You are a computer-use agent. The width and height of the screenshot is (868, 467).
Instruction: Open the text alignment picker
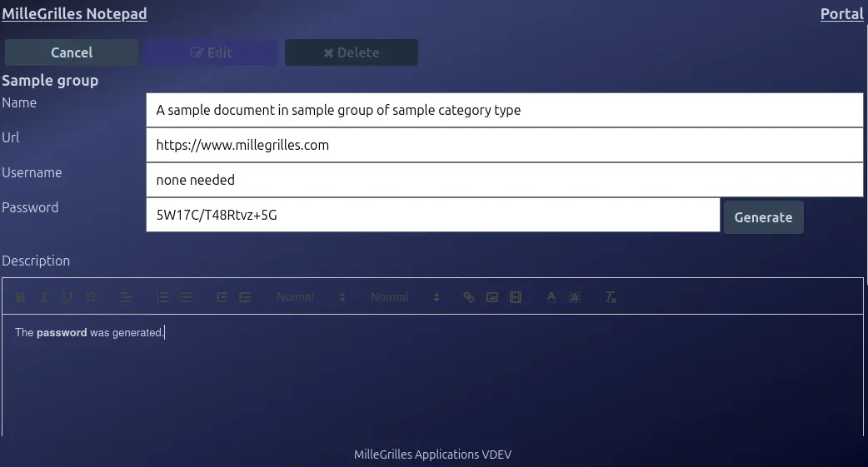(x=127, y=297)
